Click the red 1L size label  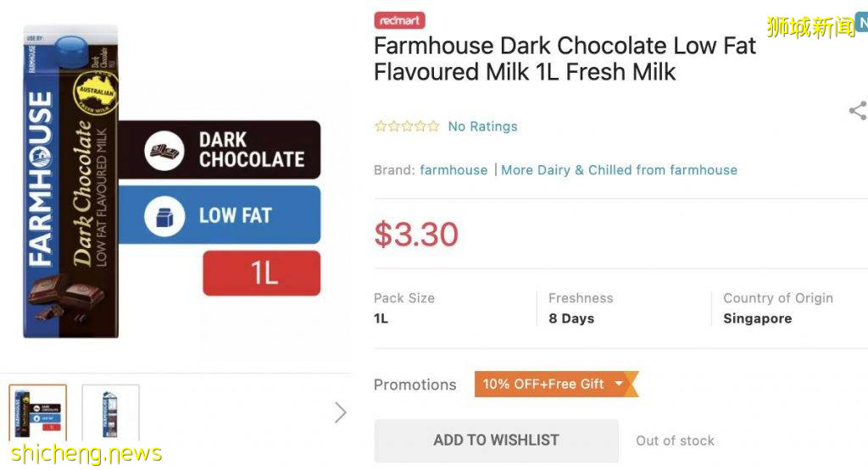tap(261, 273)
